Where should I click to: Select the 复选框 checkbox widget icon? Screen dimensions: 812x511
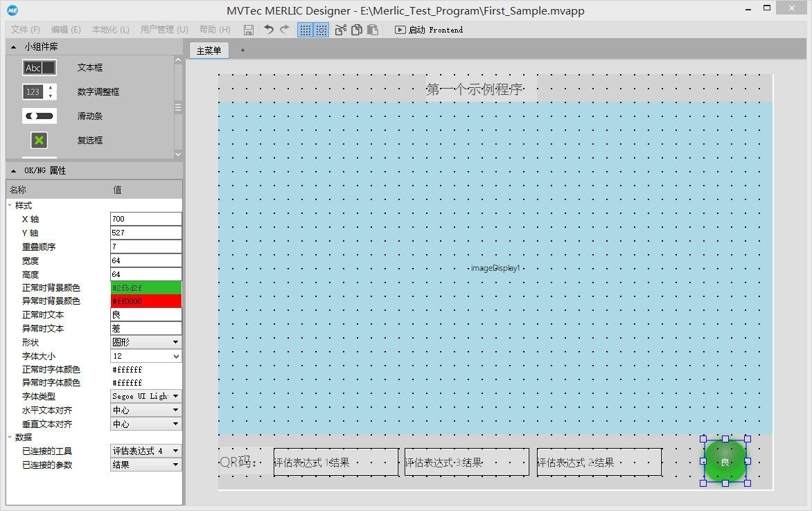39,140
